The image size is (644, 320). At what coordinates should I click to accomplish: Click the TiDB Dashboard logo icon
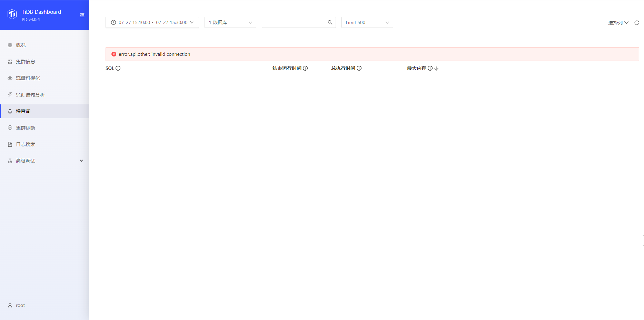(12, 14)
